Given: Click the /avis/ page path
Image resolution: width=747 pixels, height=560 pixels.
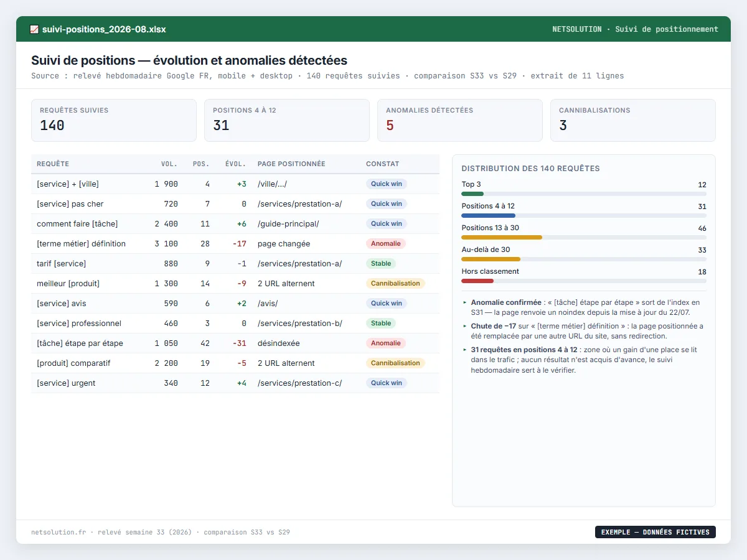Looking at the screenshot, I should pos(268,304).
